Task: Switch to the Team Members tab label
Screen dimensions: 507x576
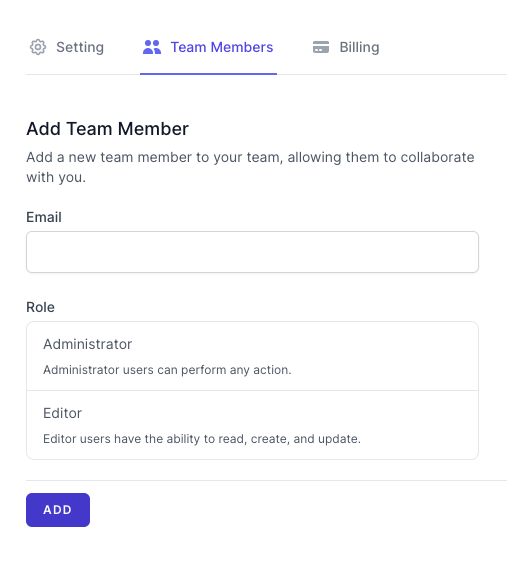Action: tap(222, 47)
